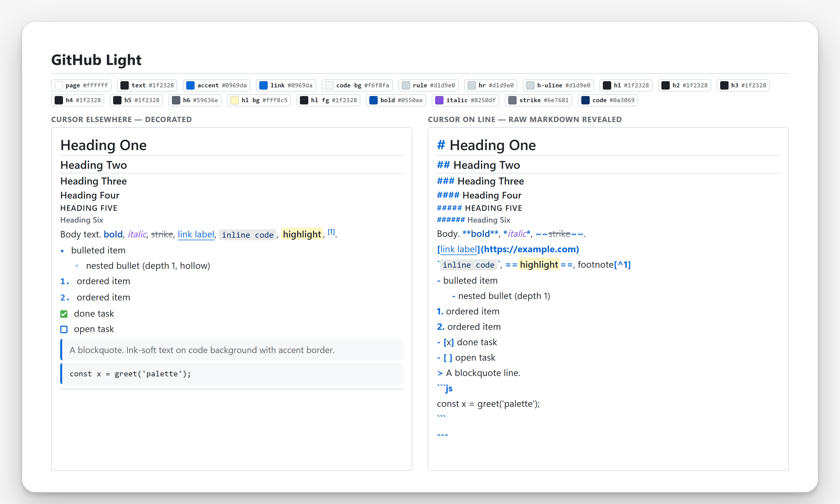Click the decorated Heading One text
Image resolution: width=840 pixels, height=504 pixels.
104,145
